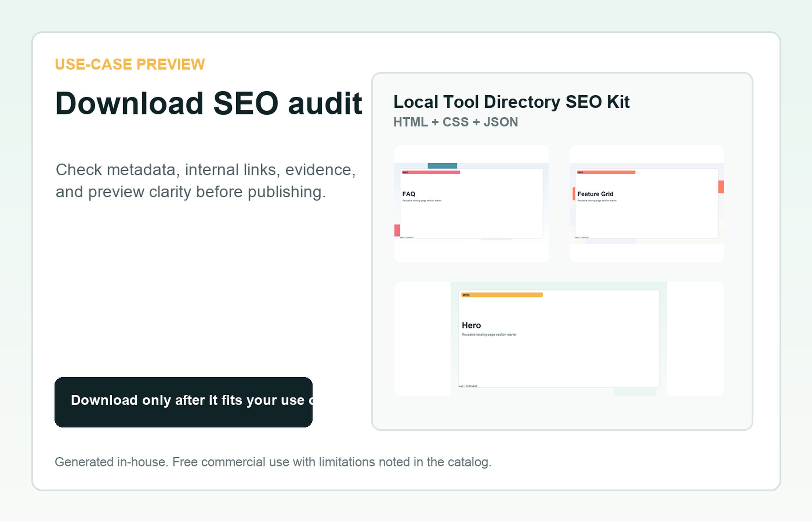The height and width of the screenshot is (522, 812).
Task: Click the 'Generated in-house' license note
Action: click(273, 462)
